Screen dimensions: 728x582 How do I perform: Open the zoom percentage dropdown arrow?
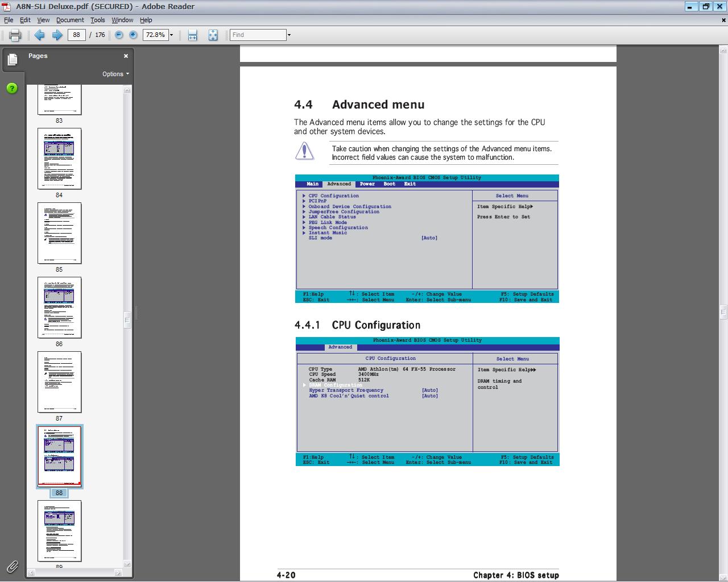(171, 35)
